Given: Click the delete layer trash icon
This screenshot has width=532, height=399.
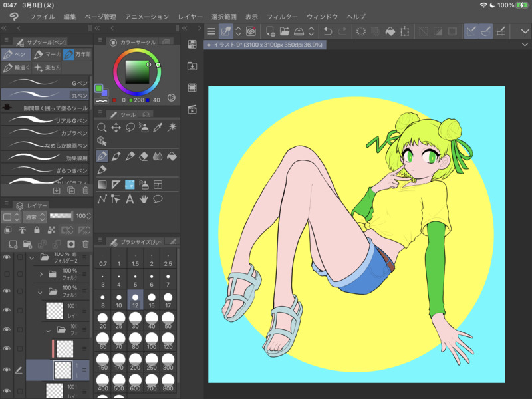Looking at the screenshot, I should click(x=85, y=244).
